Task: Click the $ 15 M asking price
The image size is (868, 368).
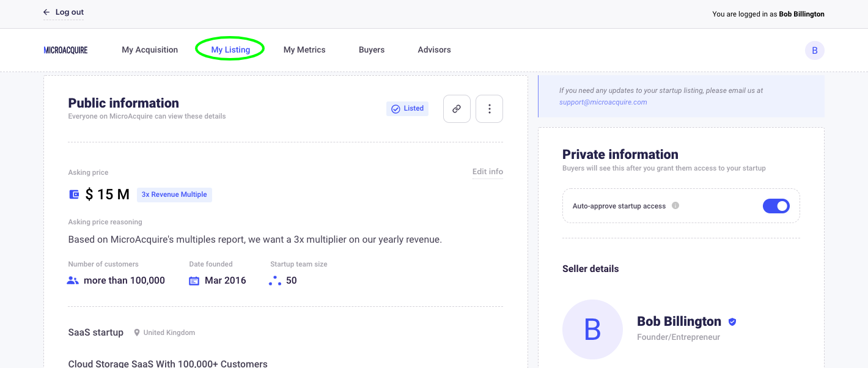Action: tap(108, 194)
